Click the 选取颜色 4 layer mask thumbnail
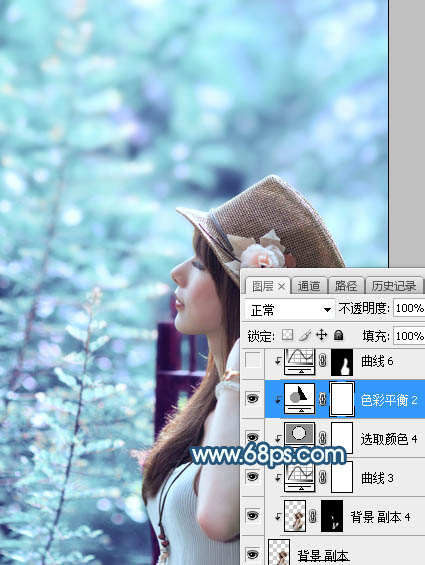This screenshot has width=425, height=565. pyautogui.click(x=342, y=438)
